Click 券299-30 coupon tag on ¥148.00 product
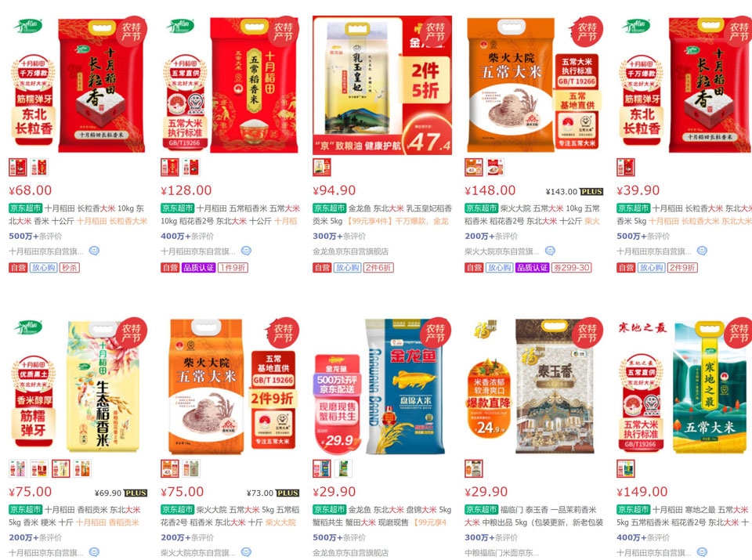The width and height of the screenshot is (752, 560). tap(572, 268)
